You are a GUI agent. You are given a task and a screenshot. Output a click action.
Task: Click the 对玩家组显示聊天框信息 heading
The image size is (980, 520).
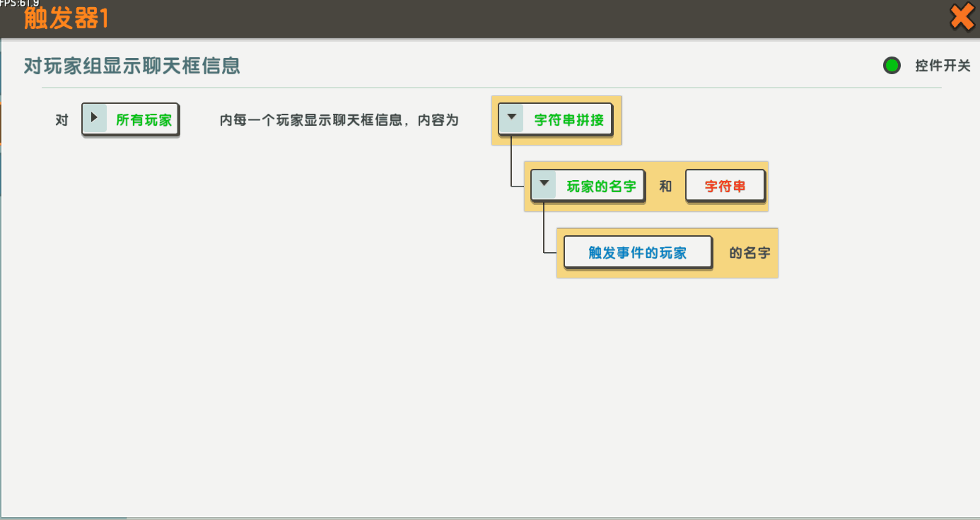click(132, 66)
